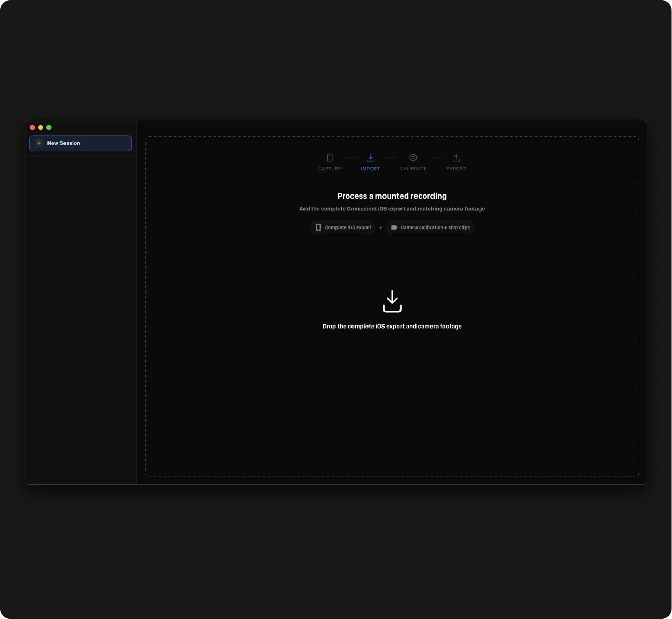Screen dimensions: 672x619
Task: Select the Export step upload icon
Action: [x=456, y=158]
